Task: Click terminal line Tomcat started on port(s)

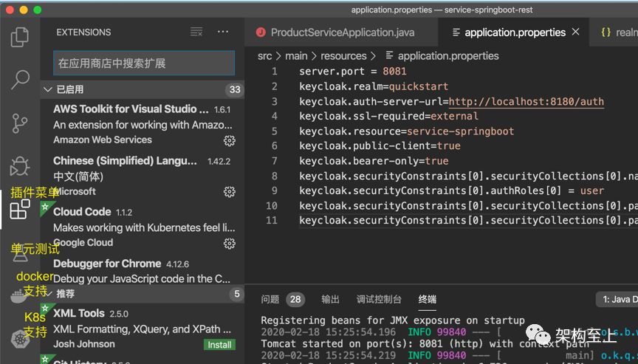Action: [425, 343]
